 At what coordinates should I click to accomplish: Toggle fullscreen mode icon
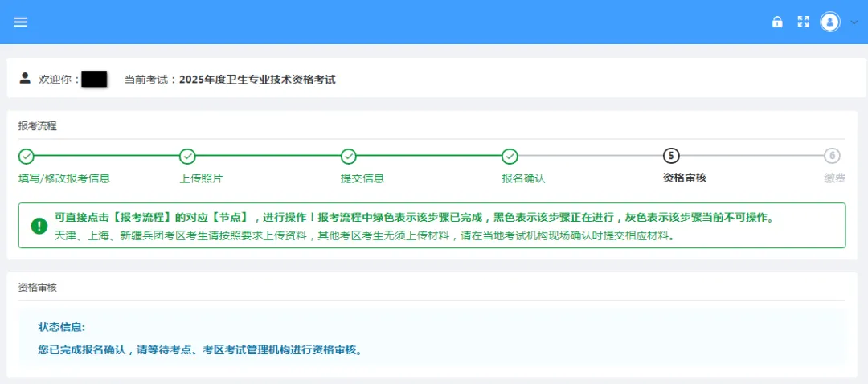tap(802, 22)
